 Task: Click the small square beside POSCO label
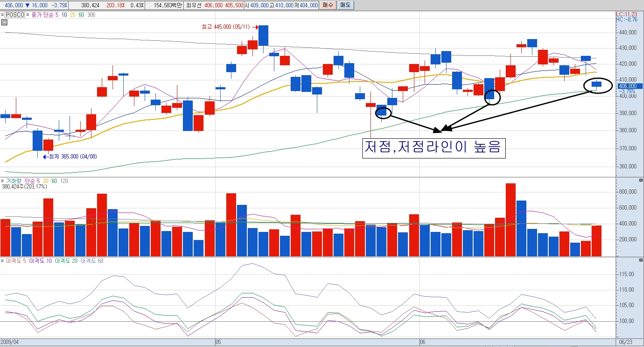(x=3, y=15)
